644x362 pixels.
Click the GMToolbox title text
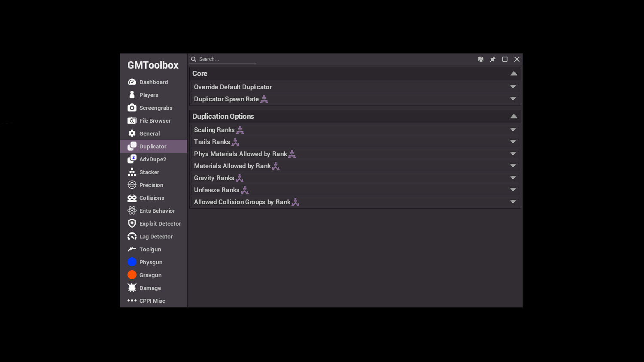pos(153,65)
